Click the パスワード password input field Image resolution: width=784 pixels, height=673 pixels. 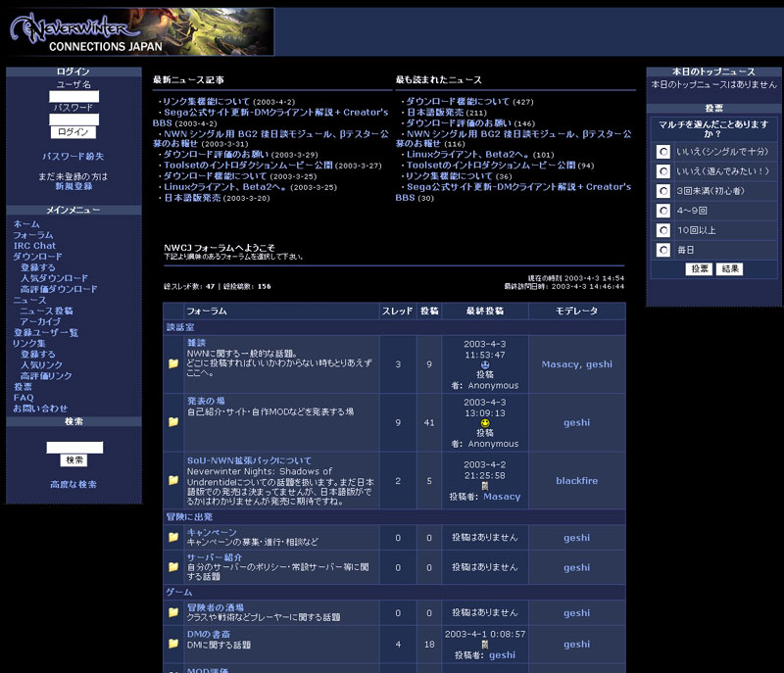tap(74, 120)
